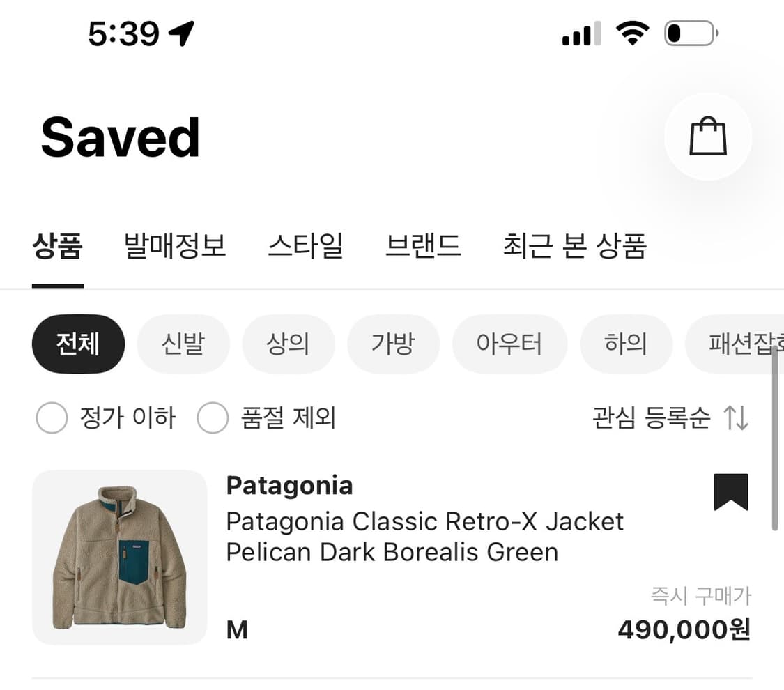Deselect the 전체 filter chip
This screenshot has height=690, width=784.
[x=78, y=344]
